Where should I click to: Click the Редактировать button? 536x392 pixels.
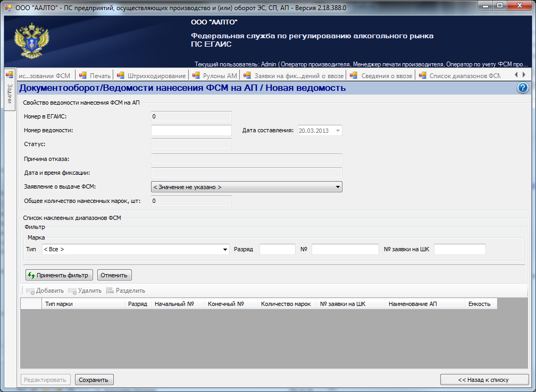[x=46, y=380]
